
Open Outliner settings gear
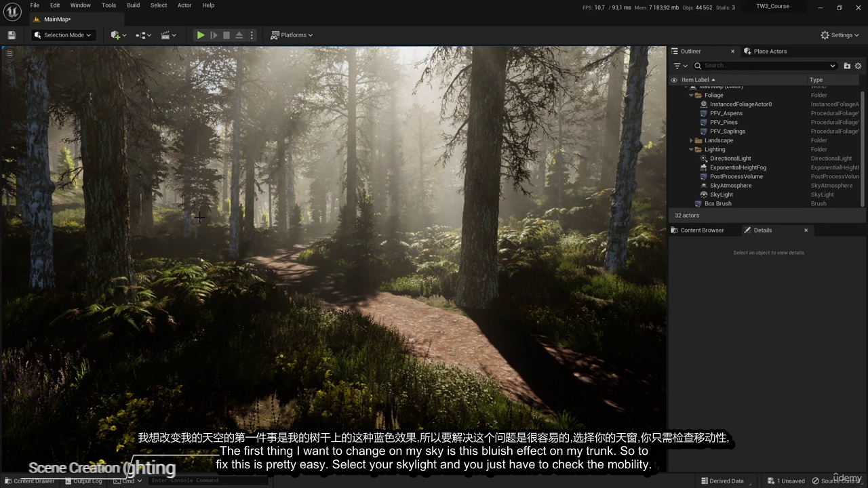point(858,66)
